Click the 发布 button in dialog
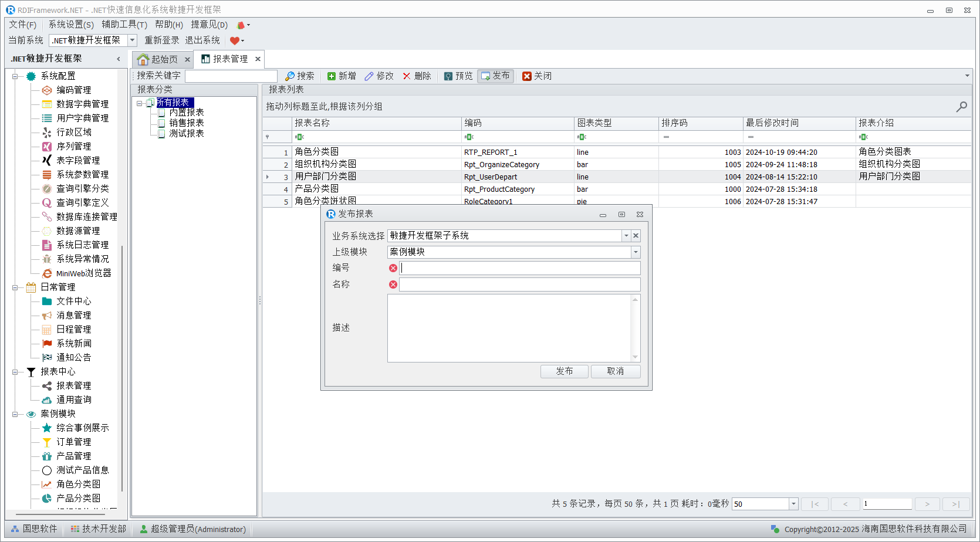This screenshot has height=542, width=980. tap(564, 371)
